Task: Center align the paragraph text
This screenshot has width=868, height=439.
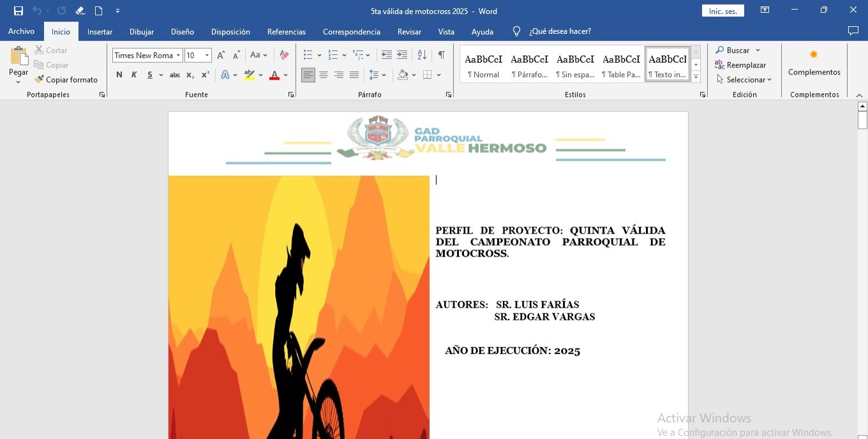Action: click(324, 75)
